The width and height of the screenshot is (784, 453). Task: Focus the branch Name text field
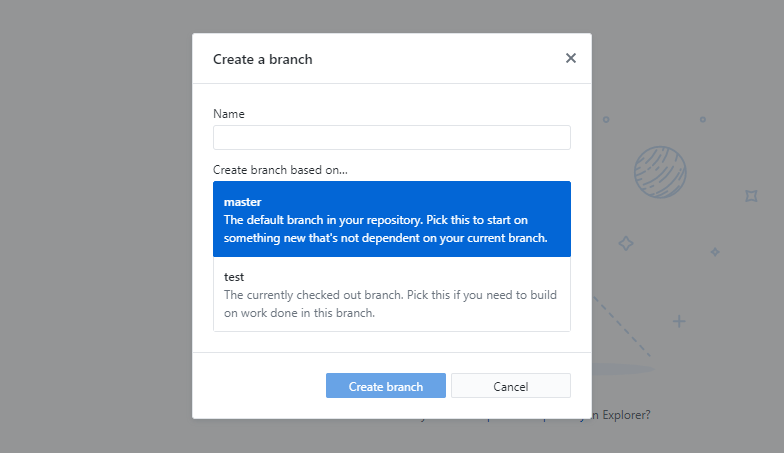pos(392,138)
